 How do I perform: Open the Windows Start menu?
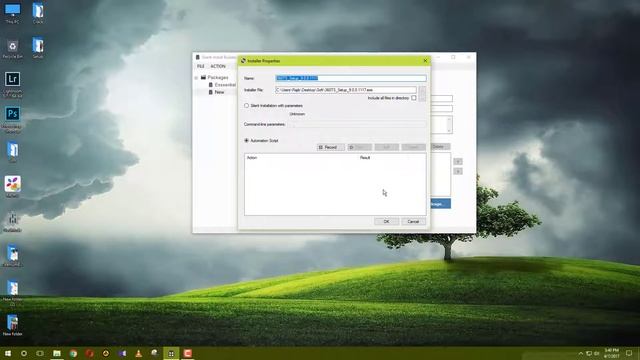tap(7, 353)
